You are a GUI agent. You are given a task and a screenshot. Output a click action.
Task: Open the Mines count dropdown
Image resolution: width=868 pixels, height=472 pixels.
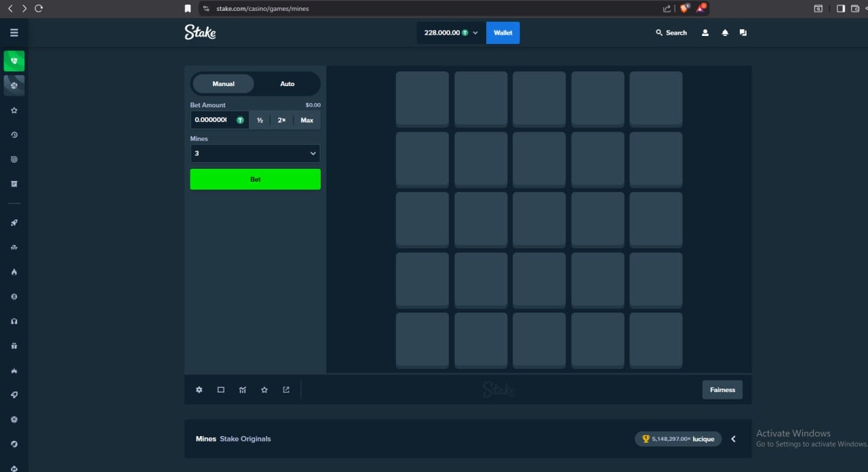point(255,153)
